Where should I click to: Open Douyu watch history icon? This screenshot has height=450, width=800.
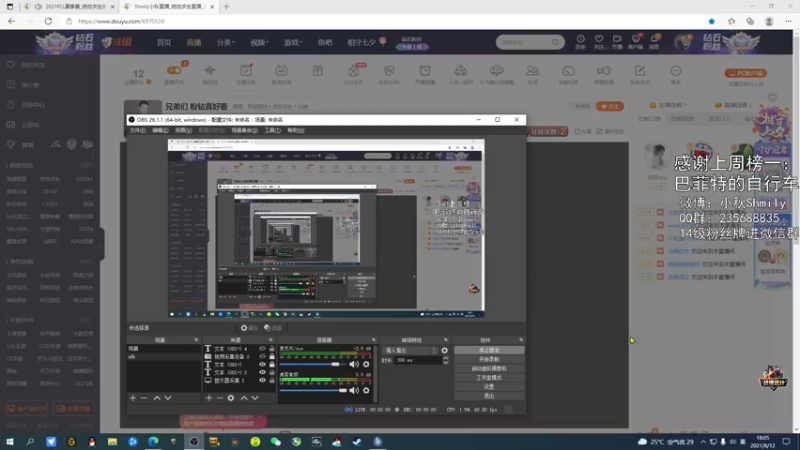point(581,41)
